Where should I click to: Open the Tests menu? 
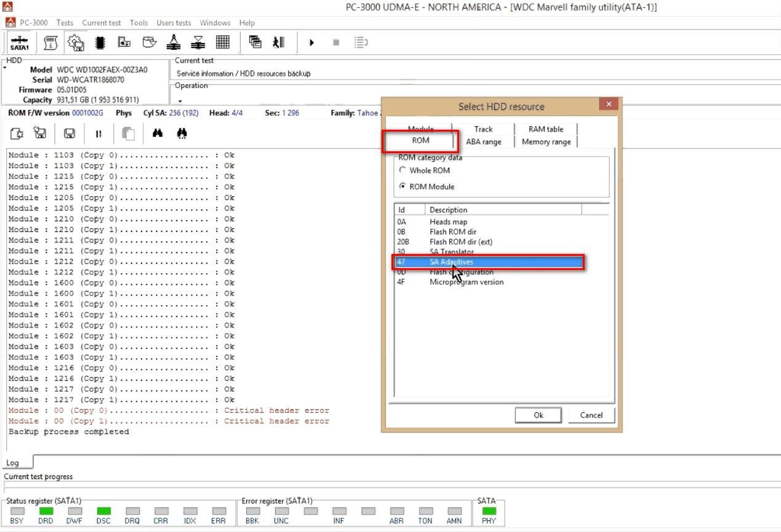tap(65, 23)
